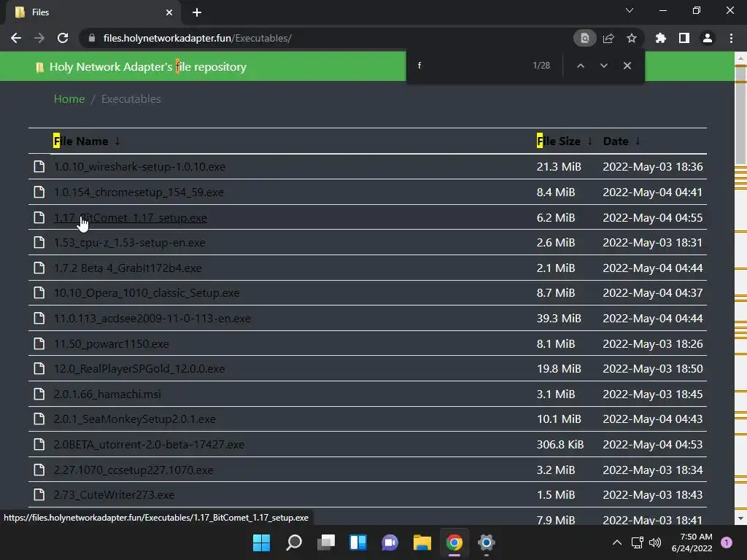The height and width of the screenshot is (560, 747).
Task: Click date 2022-May-04 04:55
Action: (653, 217)
